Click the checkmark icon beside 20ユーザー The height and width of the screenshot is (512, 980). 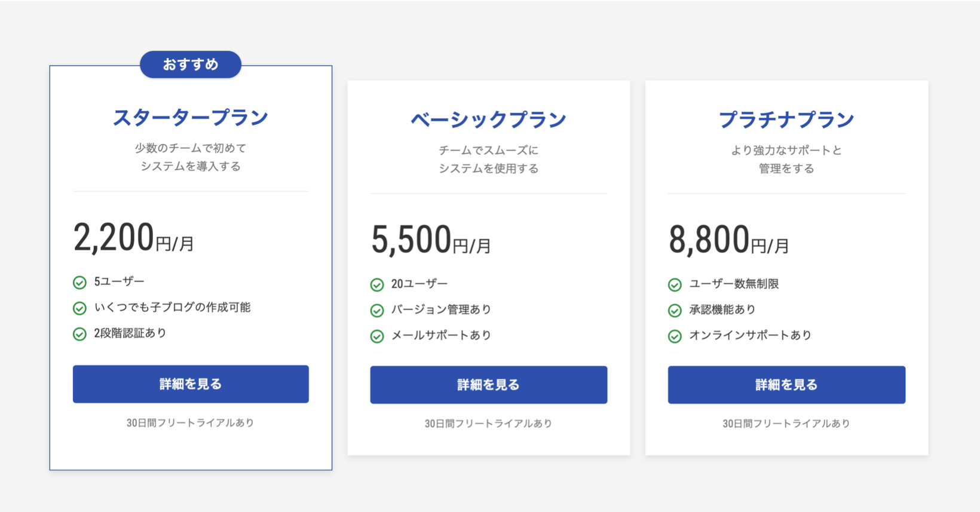[377, 285]
